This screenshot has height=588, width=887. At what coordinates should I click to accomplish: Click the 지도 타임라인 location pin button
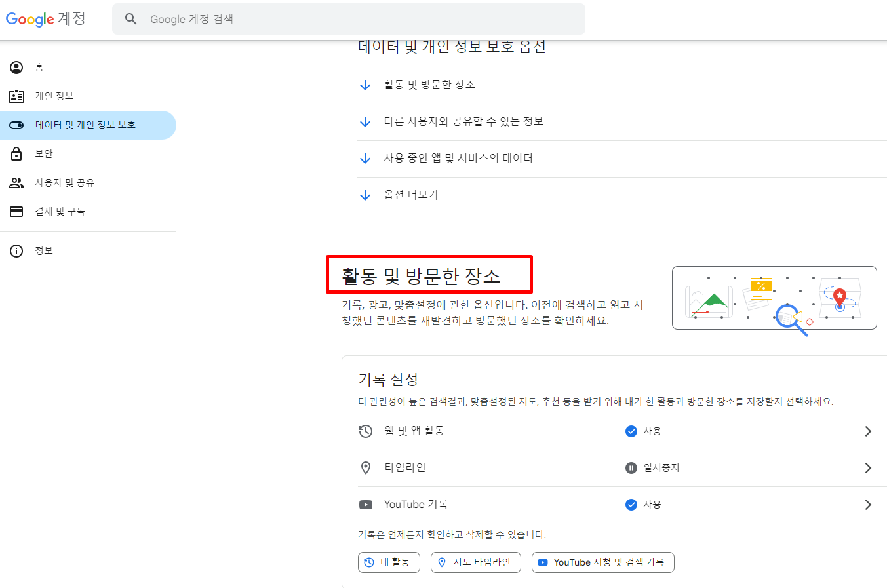pyautogui.click(x=475, y=562)
